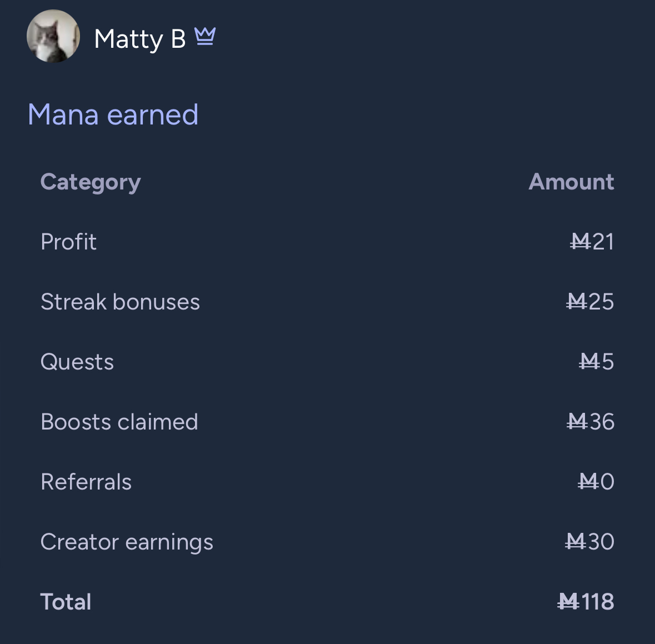Click the crown badge icon
655x644 pixels.
click(205, 36)
